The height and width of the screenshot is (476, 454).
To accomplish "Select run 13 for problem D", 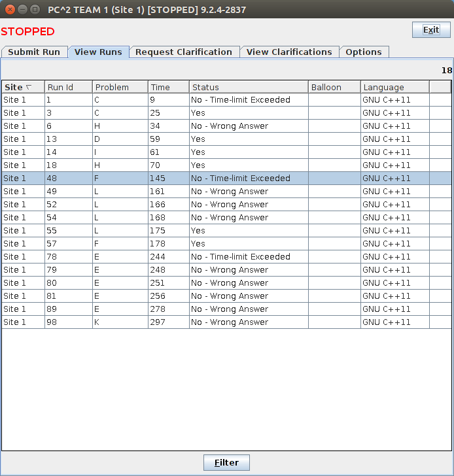I will pyautogui.click(x=68, y=139).
